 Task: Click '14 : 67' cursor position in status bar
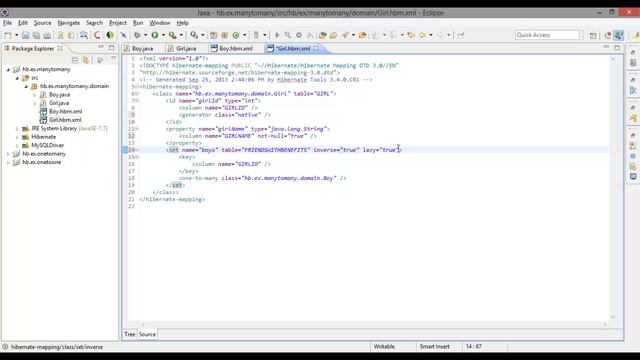point(473,347)
